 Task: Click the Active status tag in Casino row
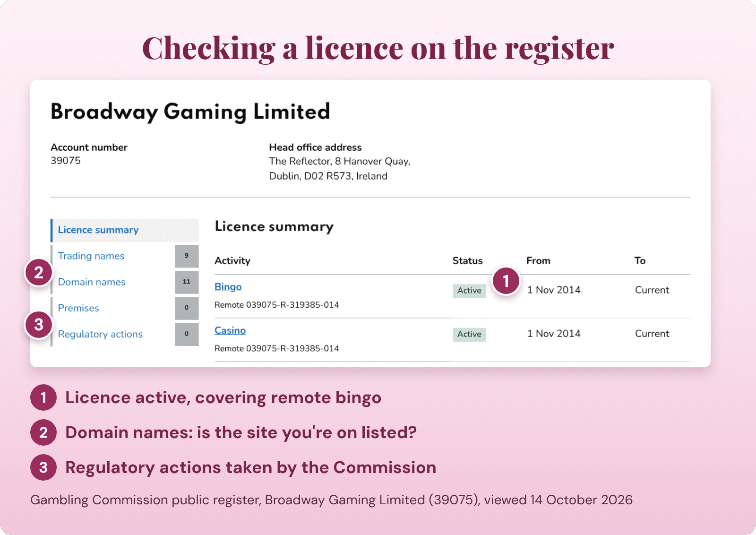coord(469,334)
